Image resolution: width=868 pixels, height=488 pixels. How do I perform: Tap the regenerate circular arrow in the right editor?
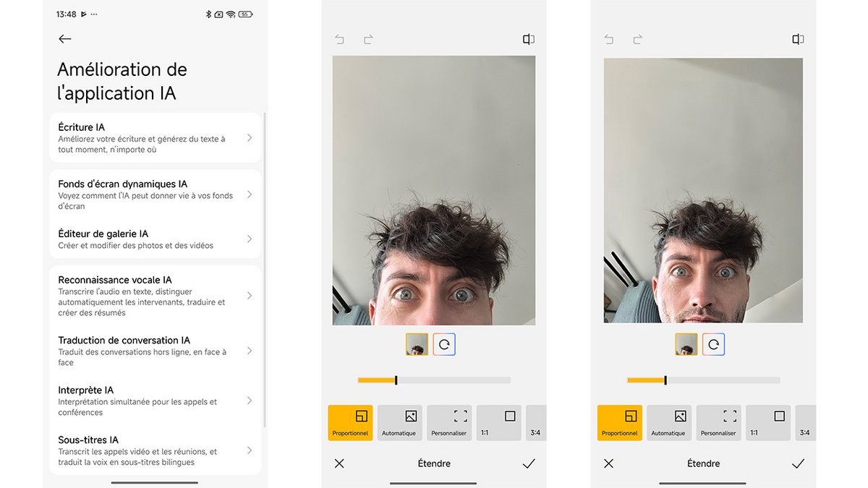[713, 345]
